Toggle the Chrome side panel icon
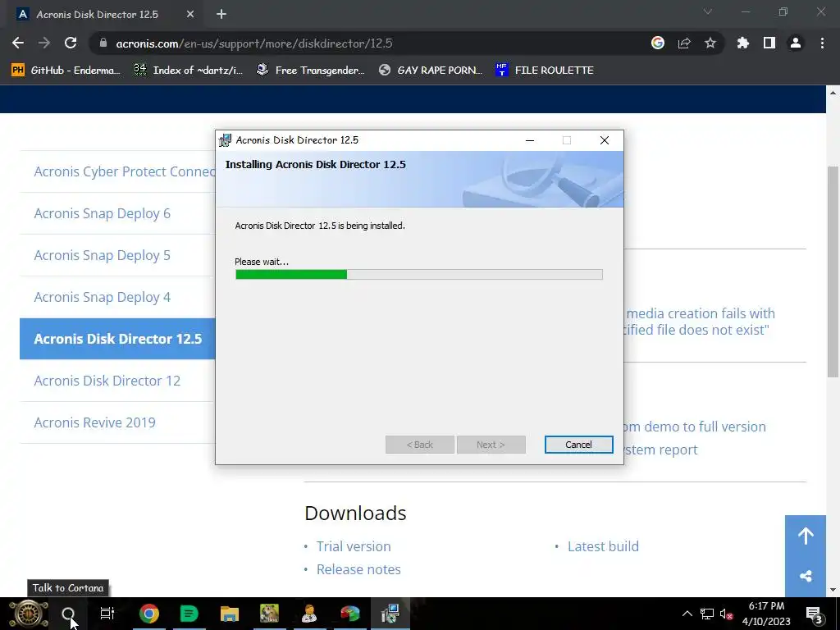840x630 pixels. coord(769,43)
